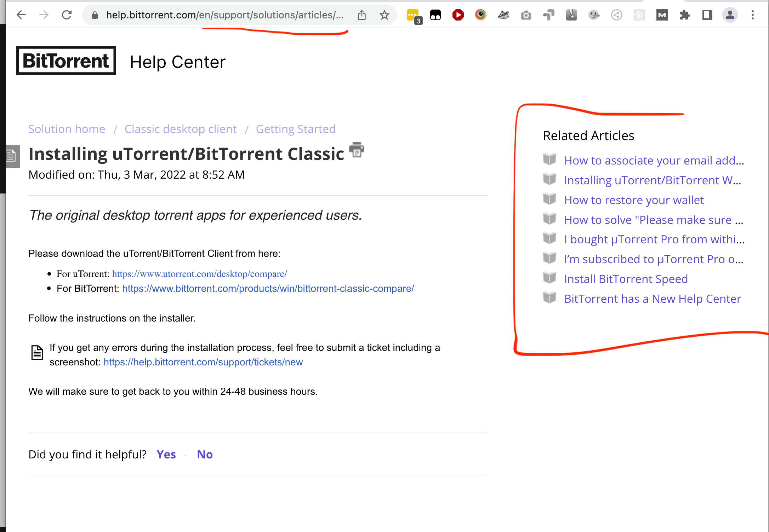
Task: Click the BitTorrent logo
Action: pyautogui.click(x=66, y=60)
